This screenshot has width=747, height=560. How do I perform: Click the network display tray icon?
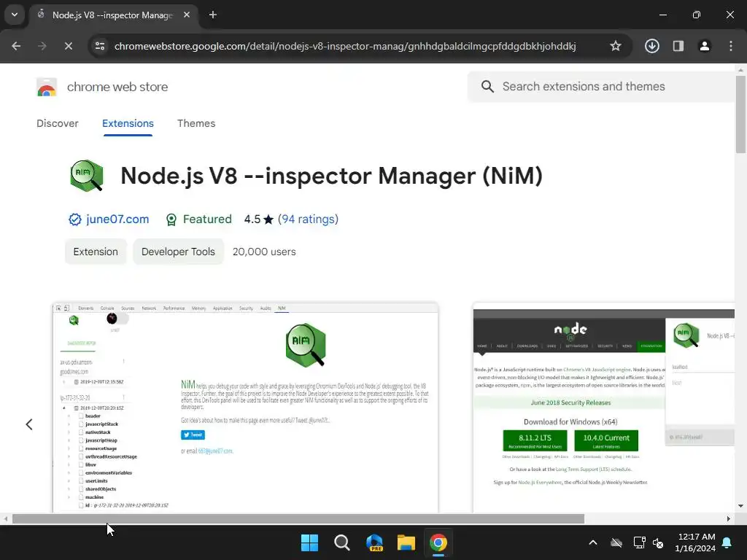click(639, 542)
